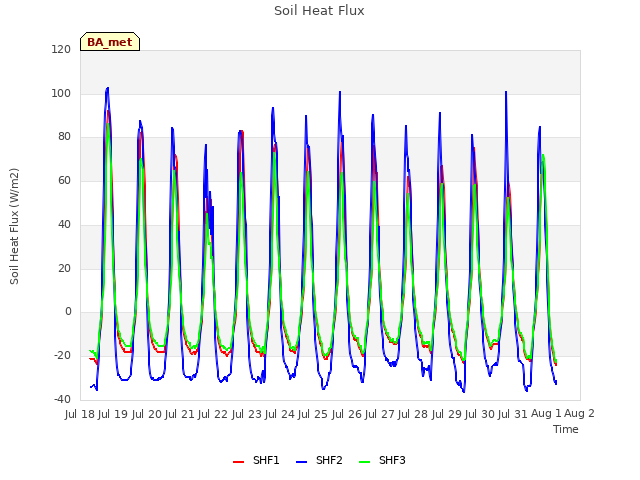640x480 pixels.
Task: Click the Jul 29 x-axis label
Action: point(447,414)
